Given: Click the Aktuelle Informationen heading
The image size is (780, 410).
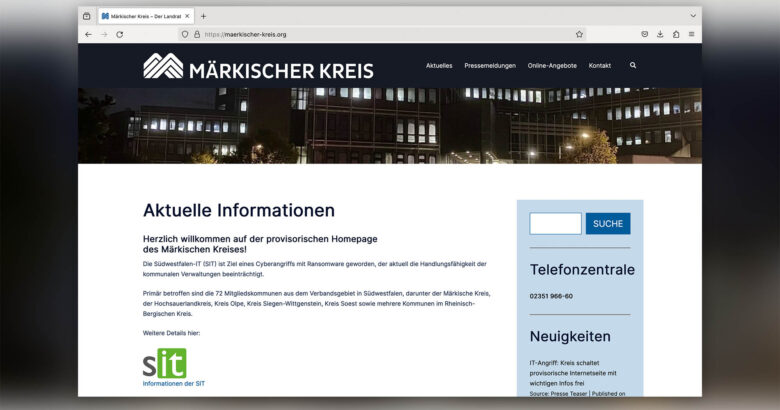Looking at the screenshot, I should tap(239, 210).
